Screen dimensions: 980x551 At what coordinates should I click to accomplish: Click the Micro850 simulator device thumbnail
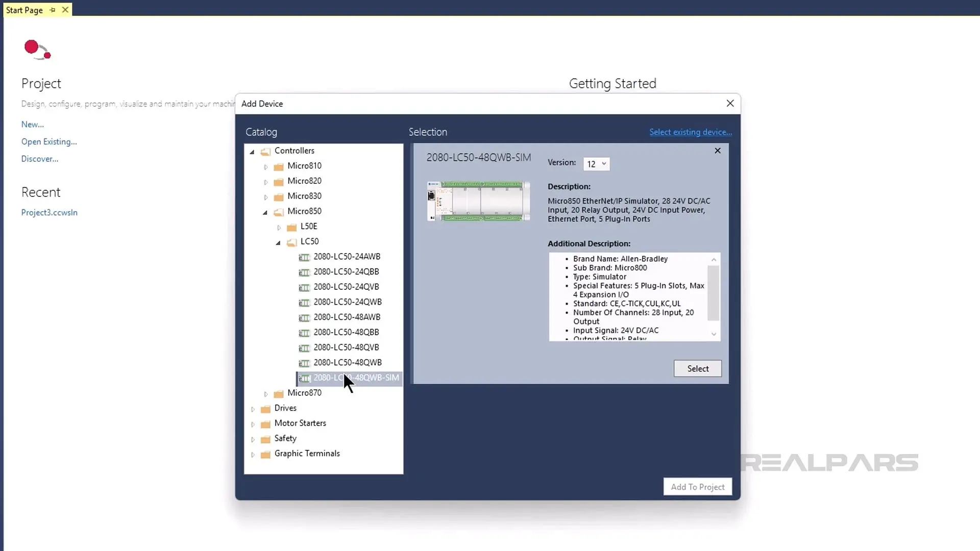478,201
